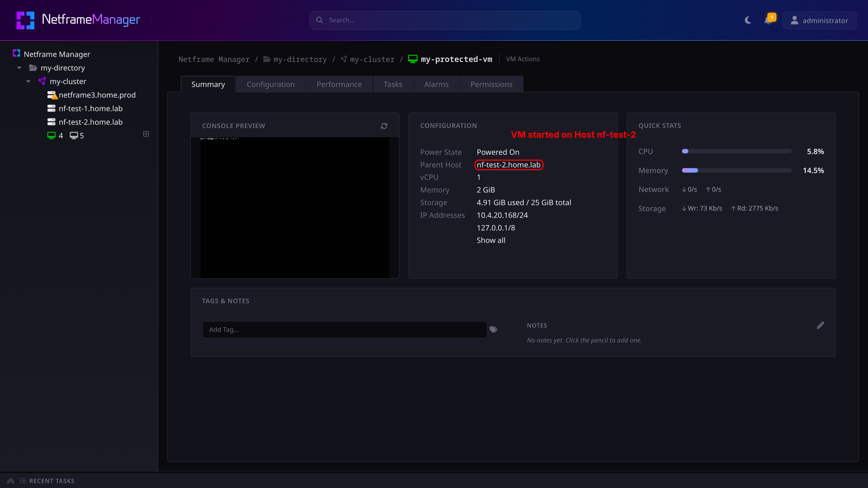Click the pencil icon to edit notes
The image size is (868, 488).
pos(820,325)
